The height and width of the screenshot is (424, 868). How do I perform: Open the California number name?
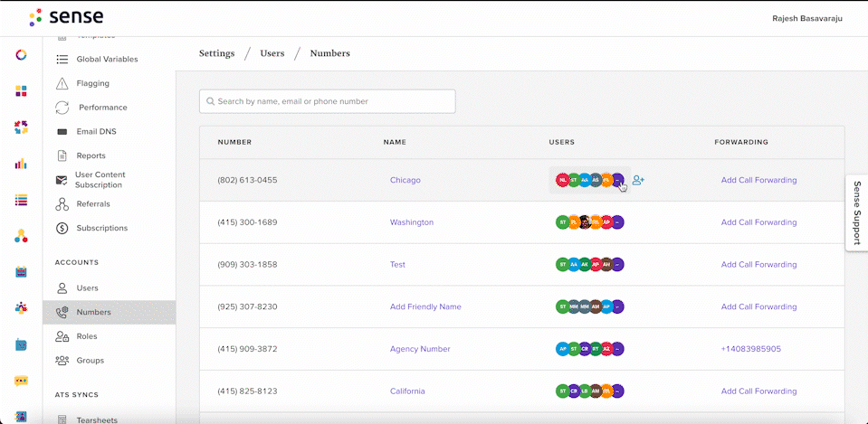pos(407,391)
